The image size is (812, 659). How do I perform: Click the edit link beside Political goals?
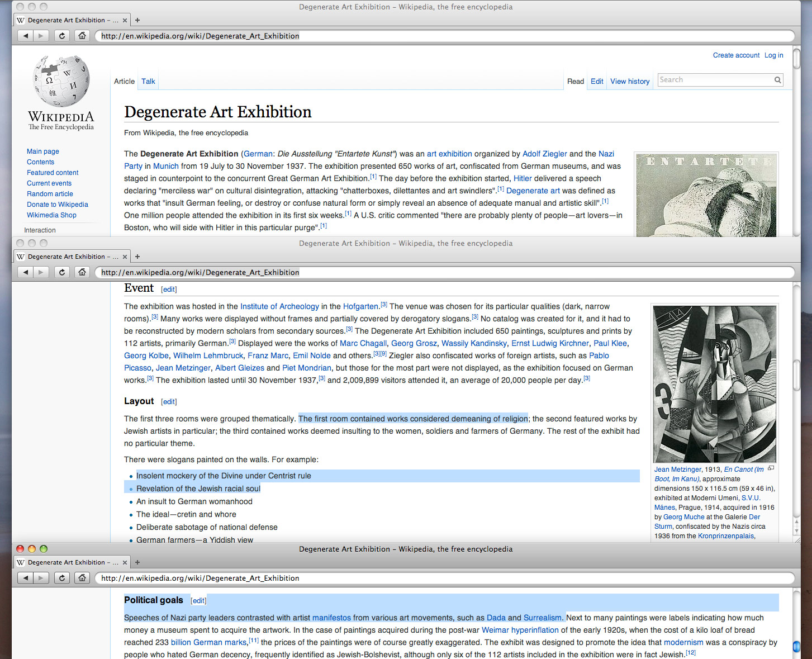198,601
